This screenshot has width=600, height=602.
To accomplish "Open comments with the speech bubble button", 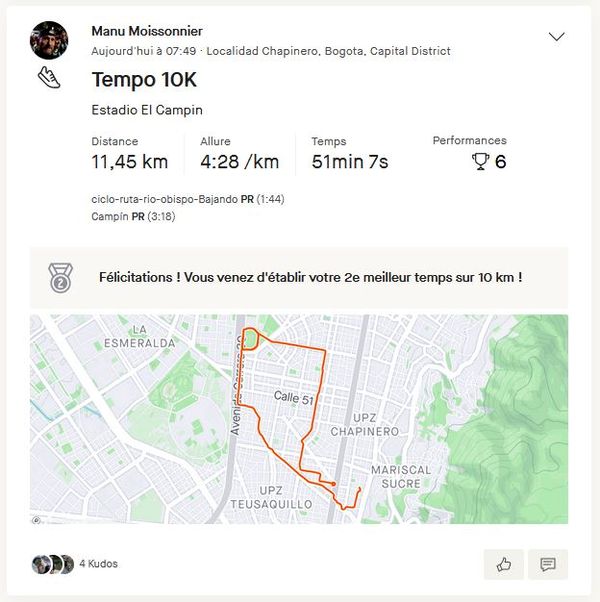I will point(548,564).
